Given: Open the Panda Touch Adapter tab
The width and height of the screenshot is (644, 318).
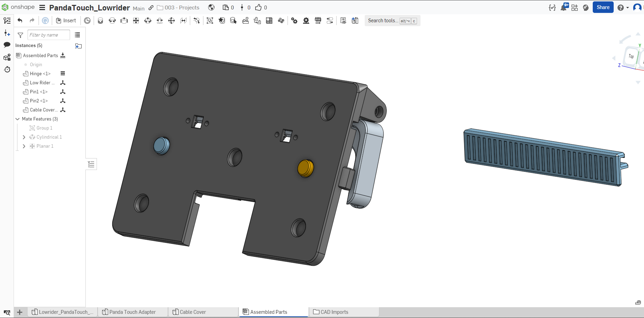Looking at the screenshot, I should pyautogui.click(x=133, y=312).
